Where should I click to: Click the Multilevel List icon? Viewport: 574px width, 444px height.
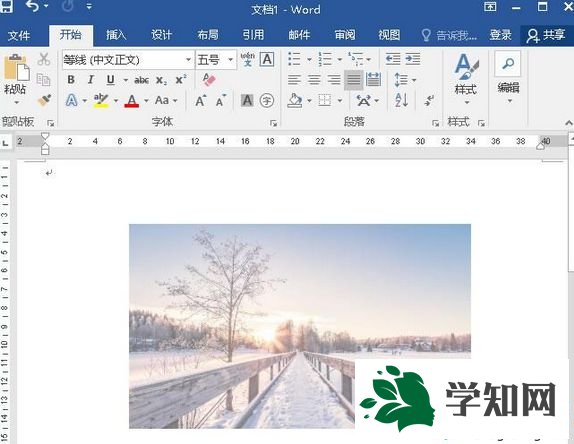pyautogui.click(x=355, y=59)
